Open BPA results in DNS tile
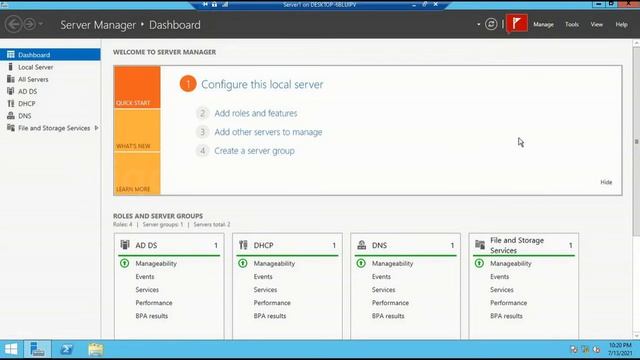This screenshot has width=640, height=360. click(x=388, y=316)
